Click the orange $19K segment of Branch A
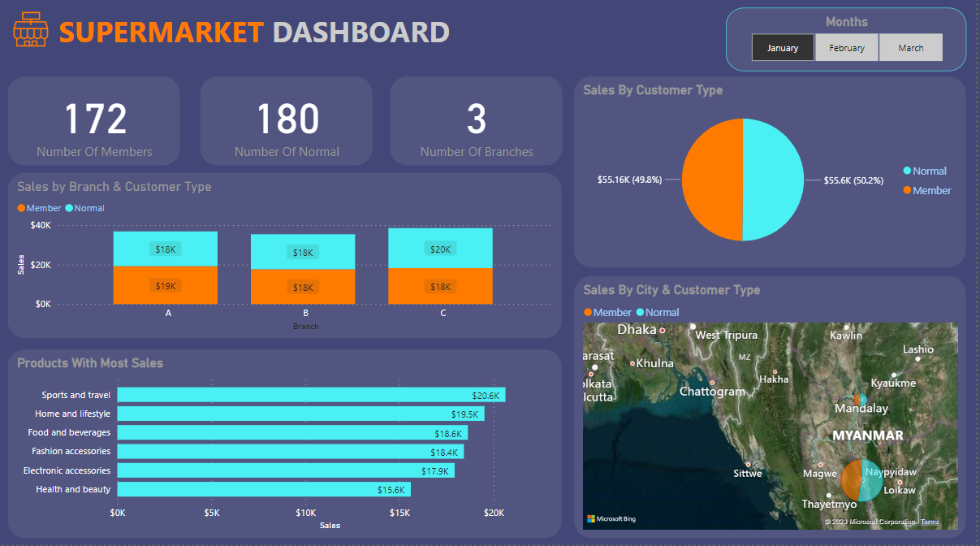Image resolution: width=980 pixels, height=546 pixels. click(166, 286)
